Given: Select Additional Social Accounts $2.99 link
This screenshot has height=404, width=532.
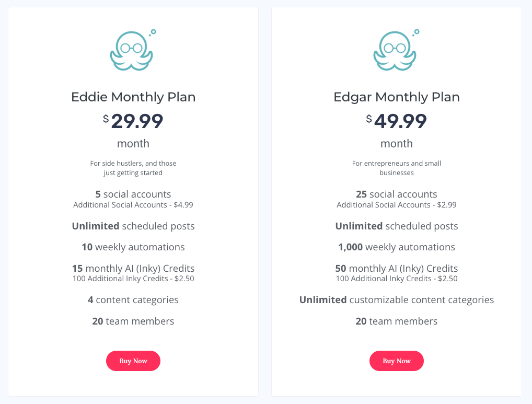Looking at the screenshot, I should coord(396,204).
